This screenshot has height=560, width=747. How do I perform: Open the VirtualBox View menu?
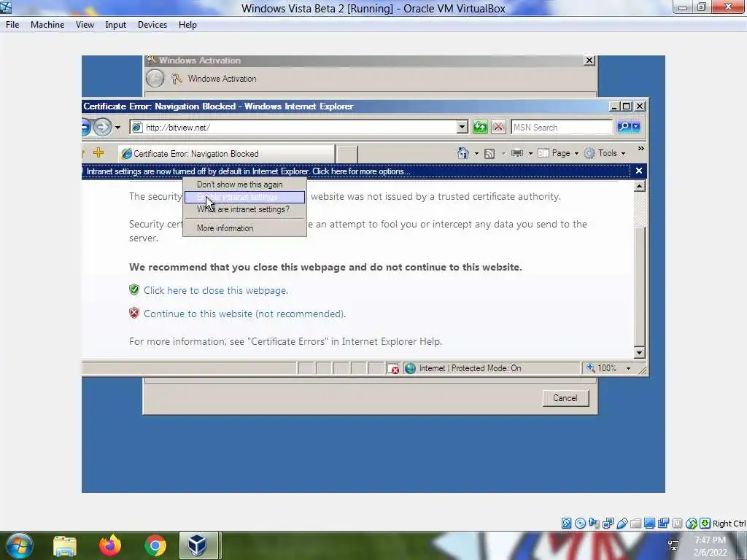point(85,25)
